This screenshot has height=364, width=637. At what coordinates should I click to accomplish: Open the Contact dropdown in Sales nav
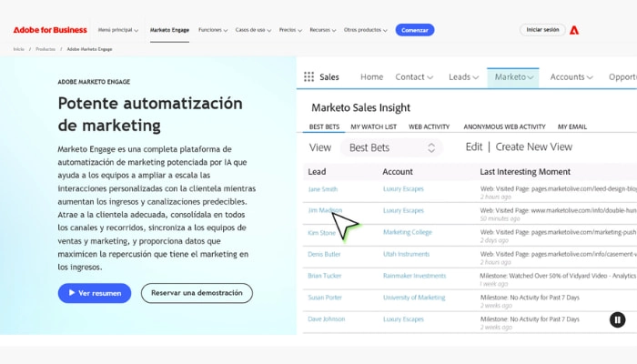[x=414, y=76]
